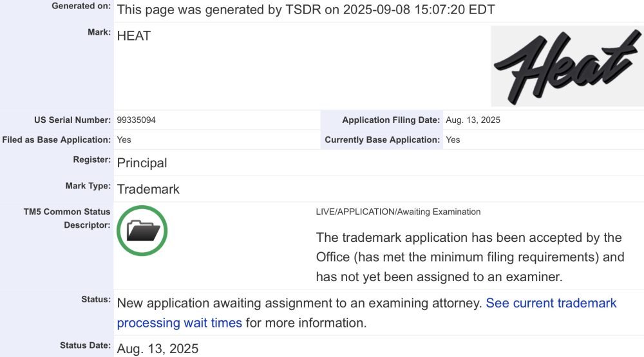Click the HEAT mark text

(134, 36)
